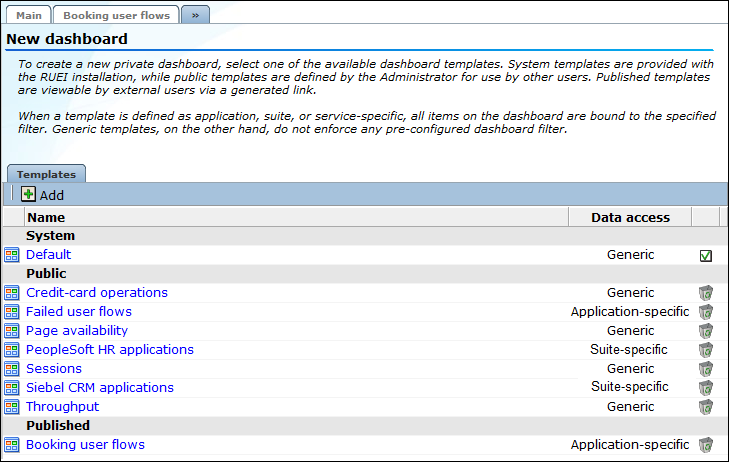Delete the Siebel CRM applications template
The image size is (729, 462).
click(x=706, y=388)
